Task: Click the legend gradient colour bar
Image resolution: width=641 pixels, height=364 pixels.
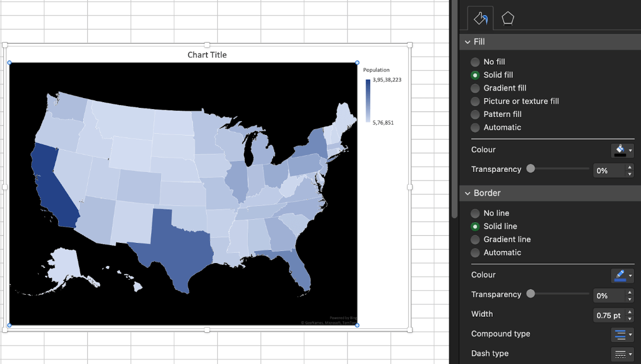Action: tap(368, 101)
